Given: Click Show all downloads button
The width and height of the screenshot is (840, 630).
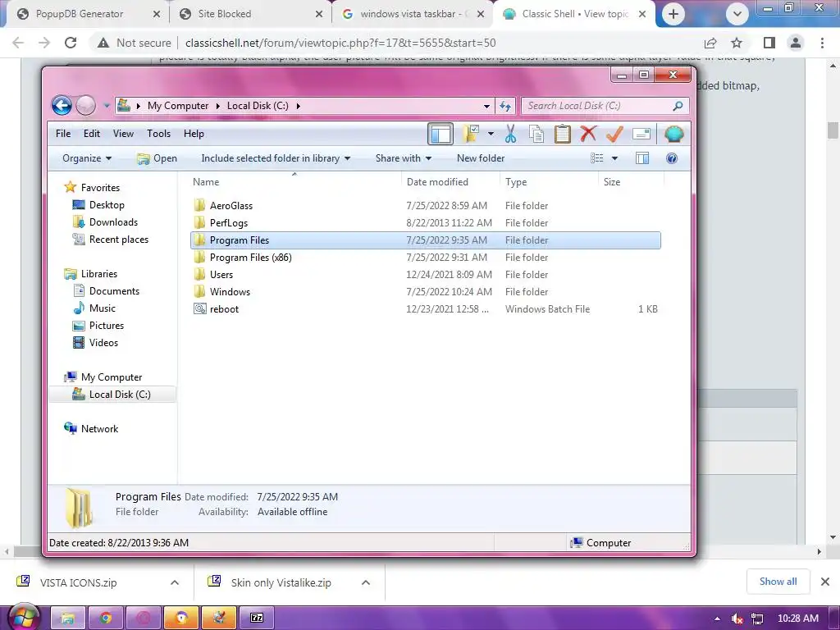Looking at the screenshot, I should click(x=778, y=582).
